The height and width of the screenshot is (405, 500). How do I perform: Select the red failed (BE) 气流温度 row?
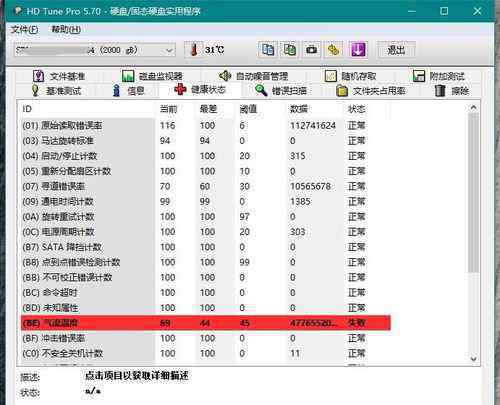pos(205,323)
